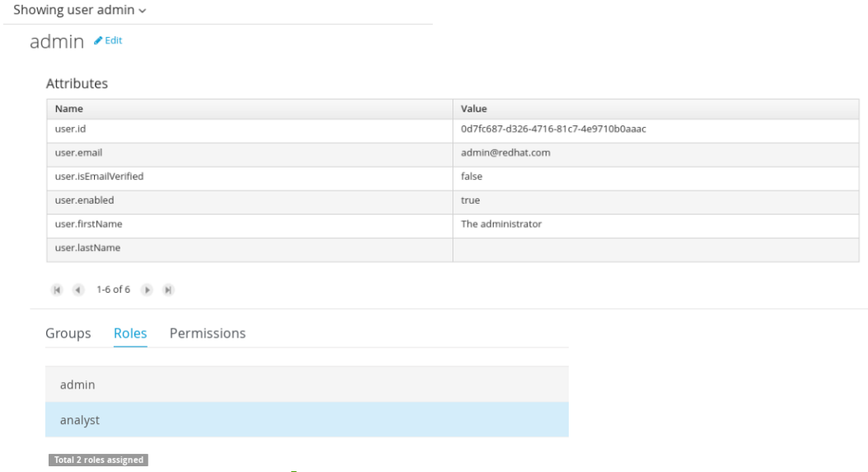Jump to last page of attributes
This screenshot has height=472, width=868.
[x=168, y=290]
